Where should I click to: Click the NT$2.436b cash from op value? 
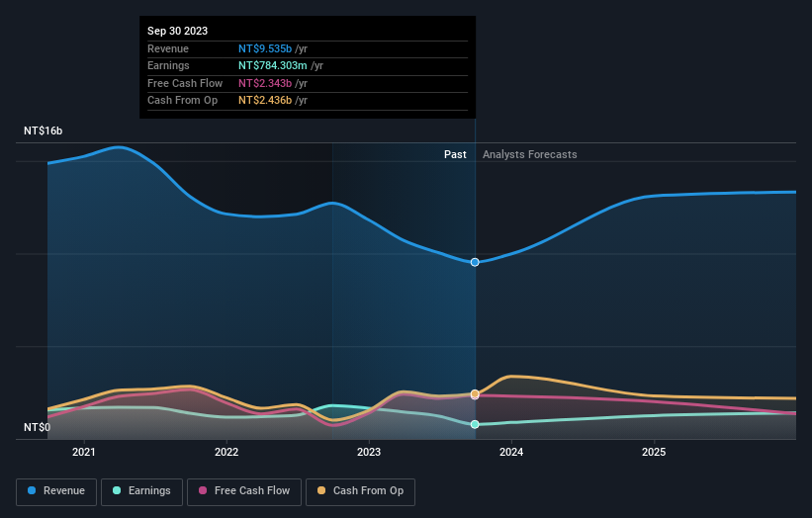pyautogui.click(x=265, y=101)
